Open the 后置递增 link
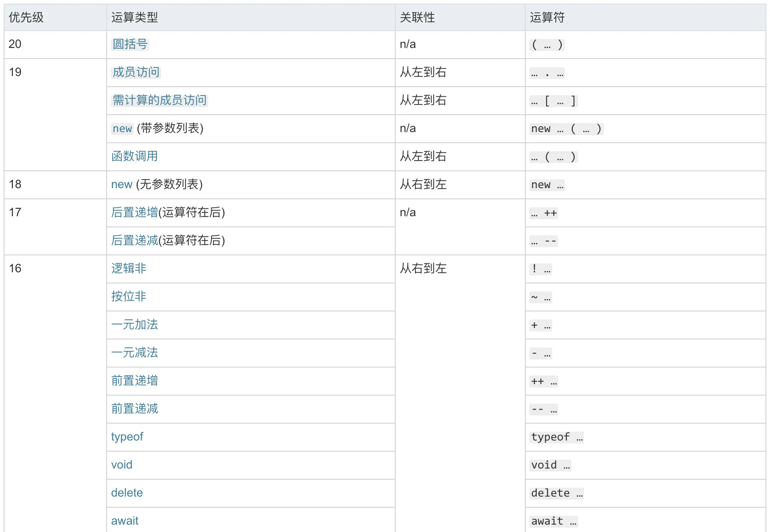 [134, 213]
